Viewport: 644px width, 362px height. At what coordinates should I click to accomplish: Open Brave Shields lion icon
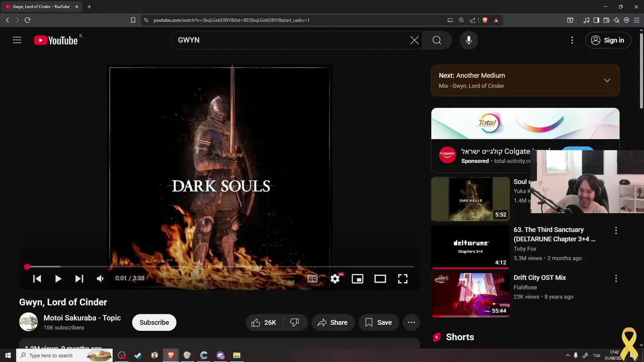coord(485,20)
